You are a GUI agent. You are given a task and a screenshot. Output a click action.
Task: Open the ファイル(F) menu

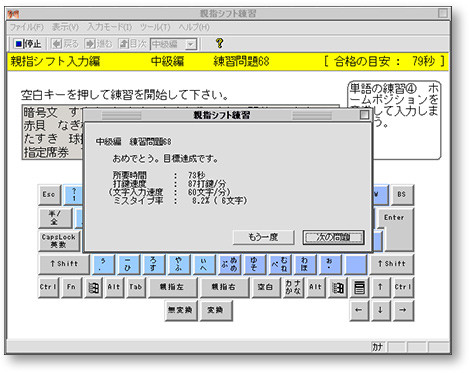tap(27, 27)
